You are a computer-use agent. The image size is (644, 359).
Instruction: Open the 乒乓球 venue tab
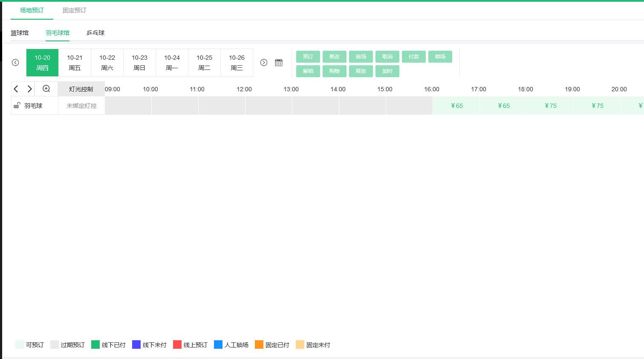pos(95,33)
